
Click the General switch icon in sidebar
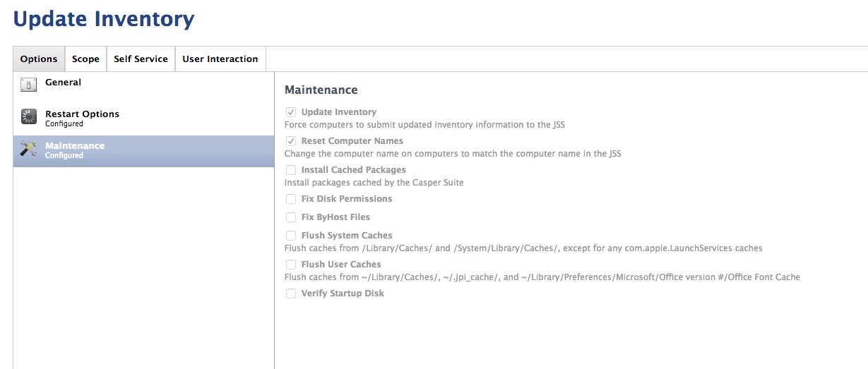tap(28, 85)
